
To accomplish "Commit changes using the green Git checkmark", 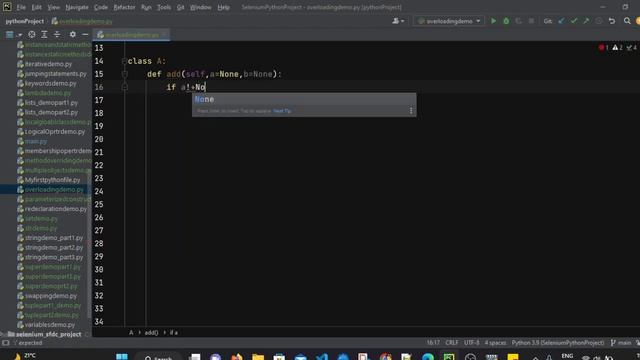I will tap(574, 21).
